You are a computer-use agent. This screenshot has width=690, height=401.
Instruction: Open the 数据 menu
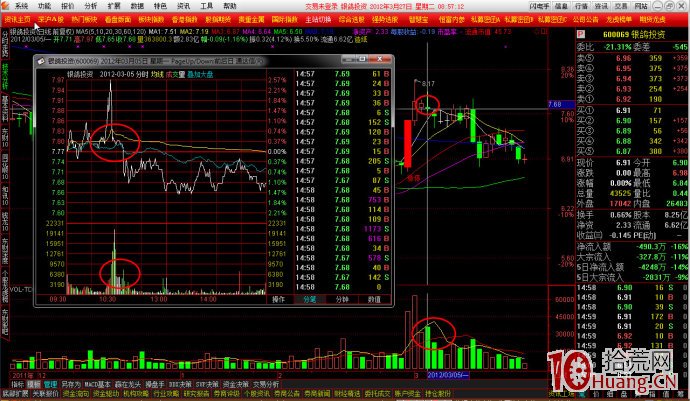[137, 6]
